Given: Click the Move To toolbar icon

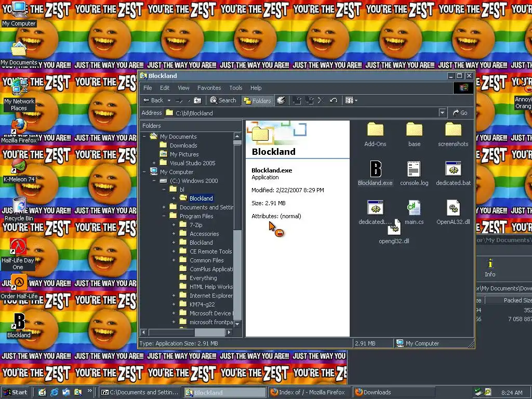Looking at the screenshot, I should [297, 100].
